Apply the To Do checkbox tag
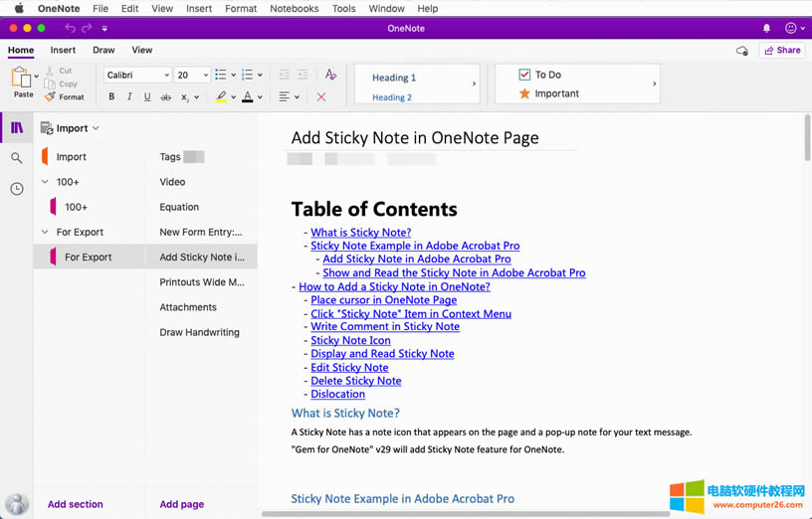812x519 pixels. coord(538,75)
